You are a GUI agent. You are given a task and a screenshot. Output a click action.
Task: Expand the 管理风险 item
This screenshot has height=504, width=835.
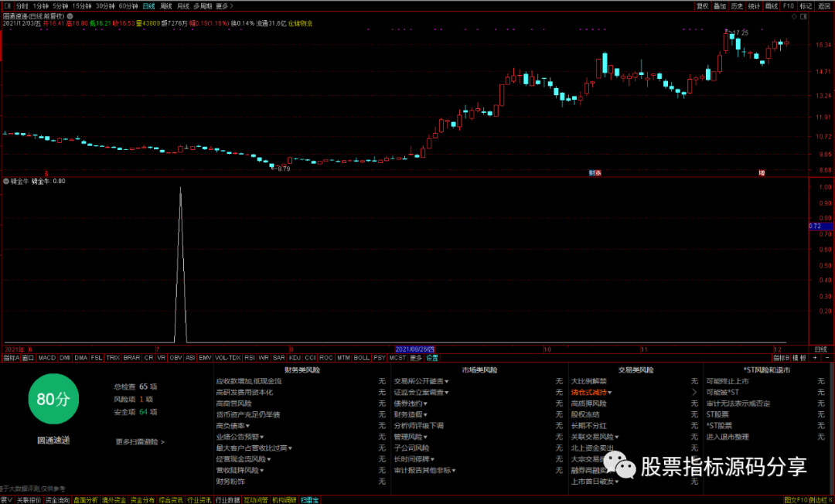click(411, 437)
